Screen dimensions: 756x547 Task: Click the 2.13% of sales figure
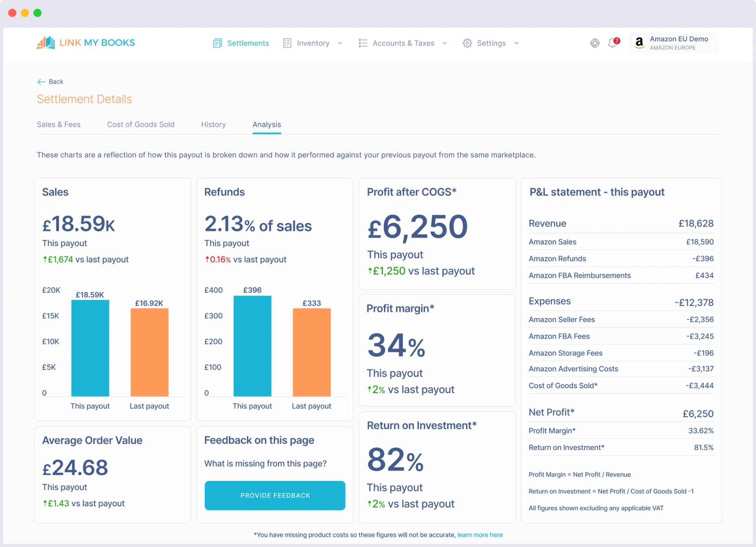(x=258, y=224)
